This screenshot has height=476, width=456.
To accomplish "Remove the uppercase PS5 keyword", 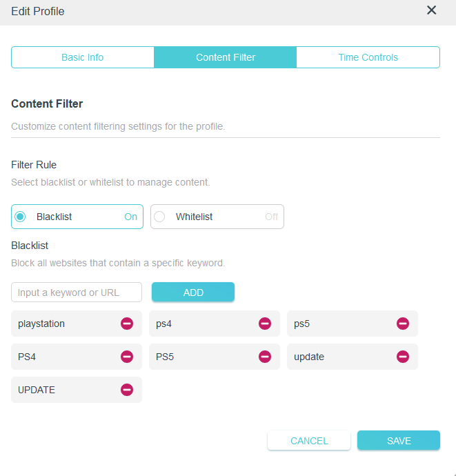I will click(265, 357).
